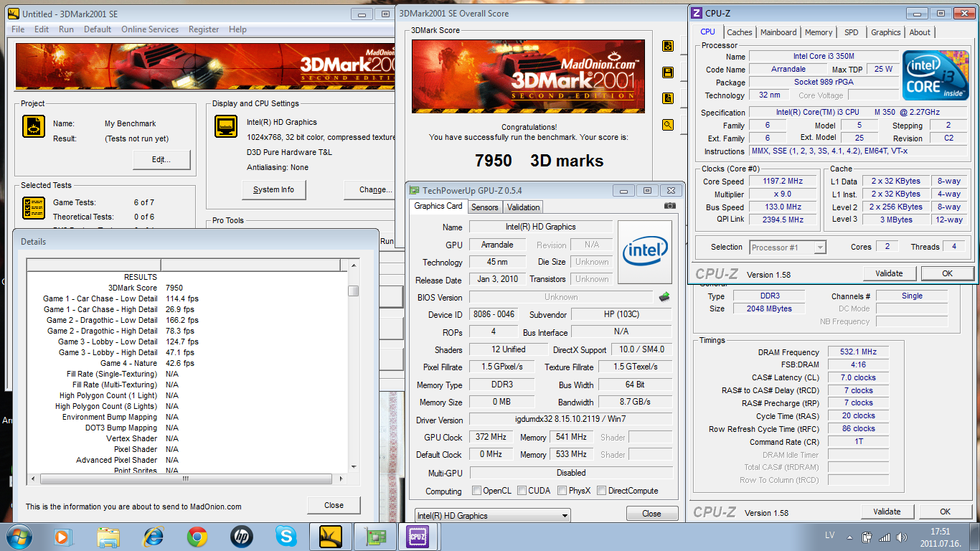Click Validate in the top CPU-Z window

(x=890, y=273)
